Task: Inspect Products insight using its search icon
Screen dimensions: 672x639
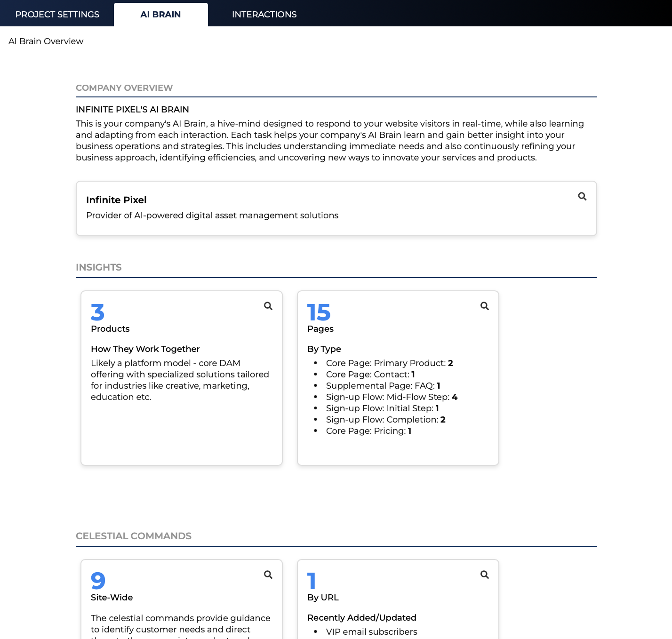Action: (x=268, y=306)
